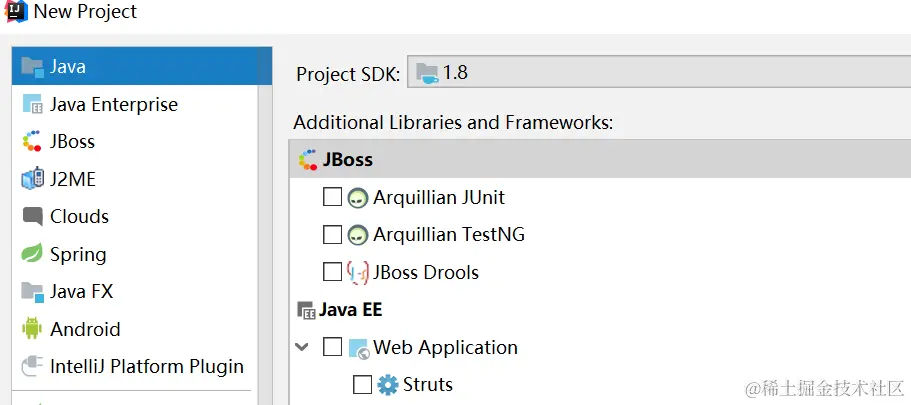Select Android project type
The height and width of the screenshot is (405, 911).
point(135,329)
